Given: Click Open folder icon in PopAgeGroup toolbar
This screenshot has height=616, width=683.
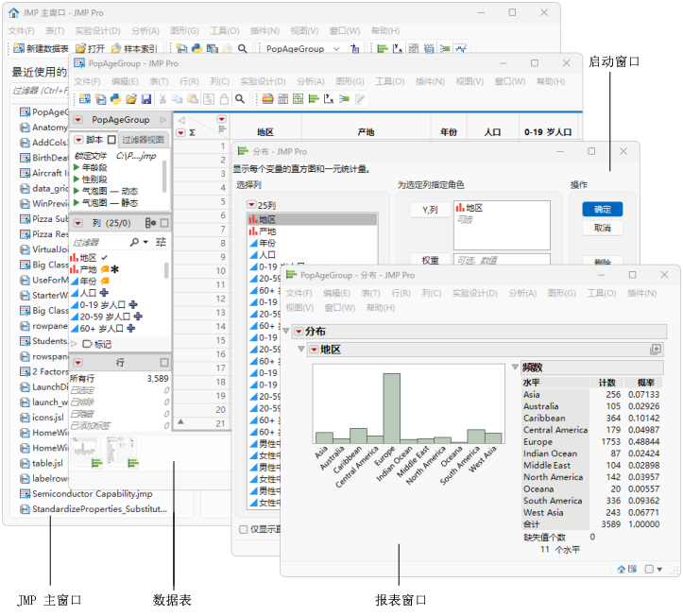Looking at the screenshot, I should pos(131,99).
